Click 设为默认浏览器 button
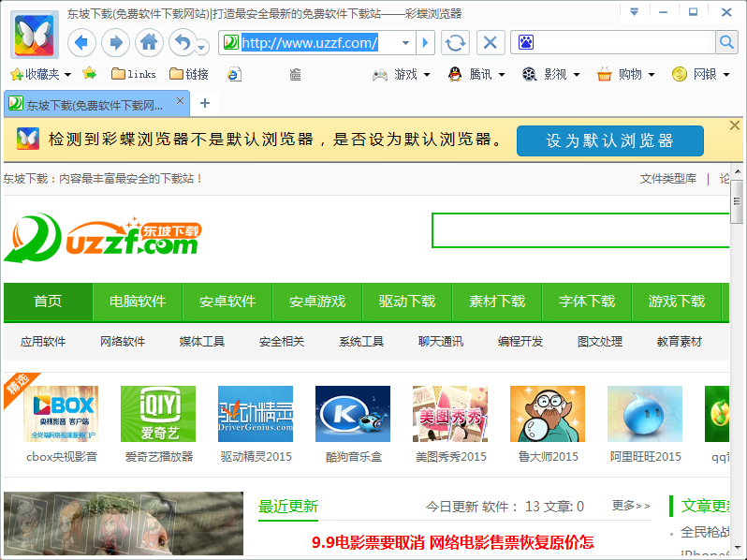The image size is (747, 560). 609,140
